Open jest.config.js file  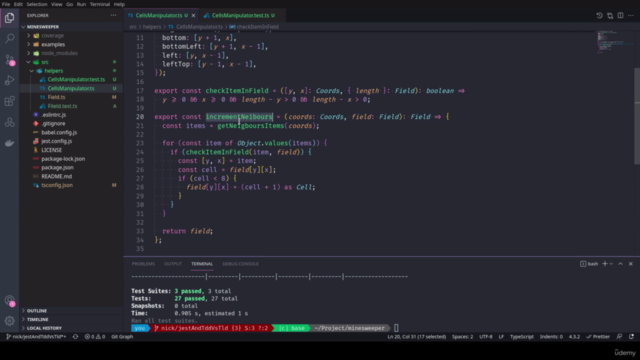tap(71, 141)
